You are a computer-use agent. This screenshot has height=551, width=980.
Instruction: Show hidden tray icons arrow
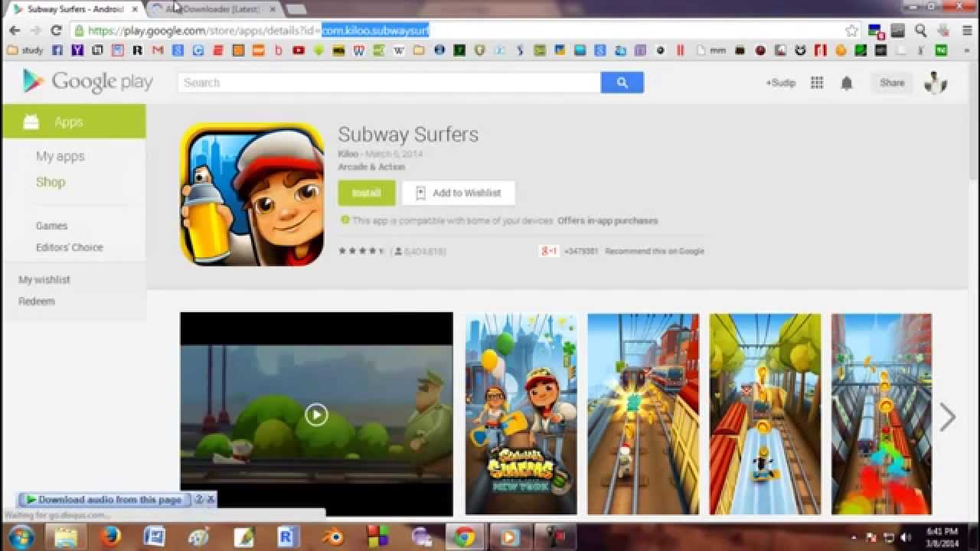coord(854,537)
